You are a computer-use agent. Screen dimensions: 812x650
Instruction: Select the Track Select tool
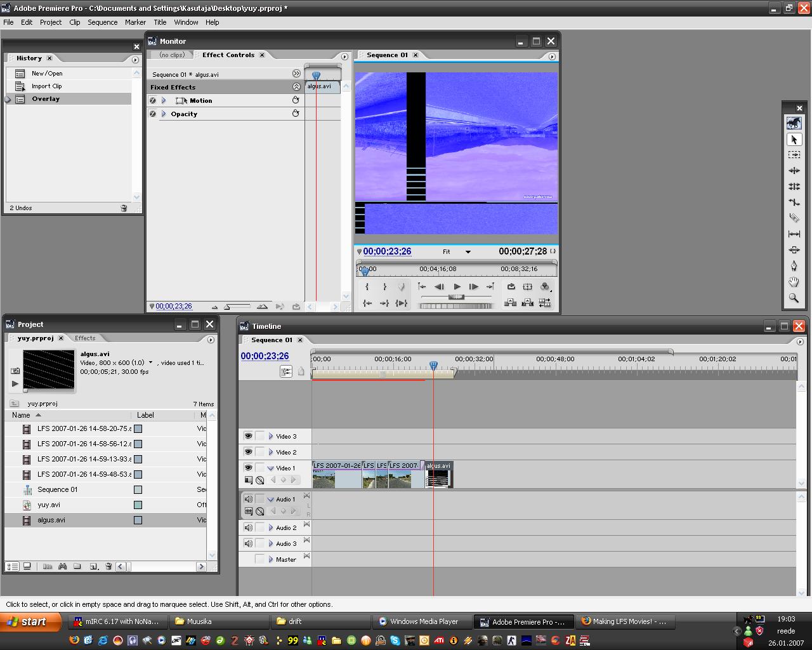(x=794, y=155)
